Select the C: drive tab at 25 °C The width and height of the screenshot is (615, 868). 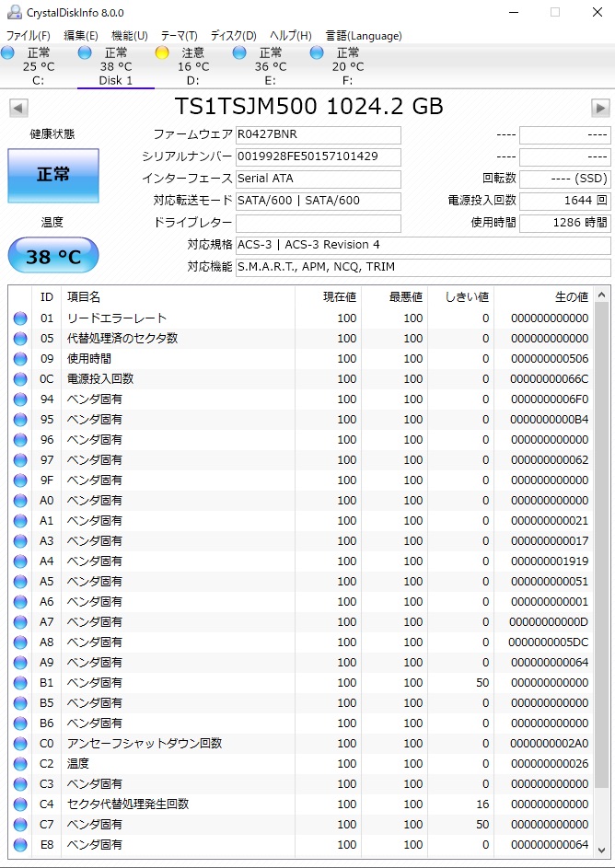38,66
